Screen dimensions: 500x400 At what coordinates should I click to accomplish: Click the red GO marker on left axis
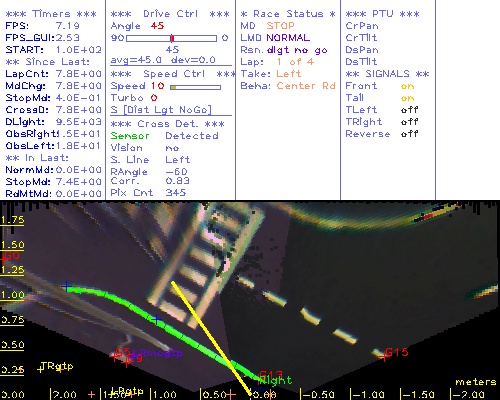tap(10, 257)
